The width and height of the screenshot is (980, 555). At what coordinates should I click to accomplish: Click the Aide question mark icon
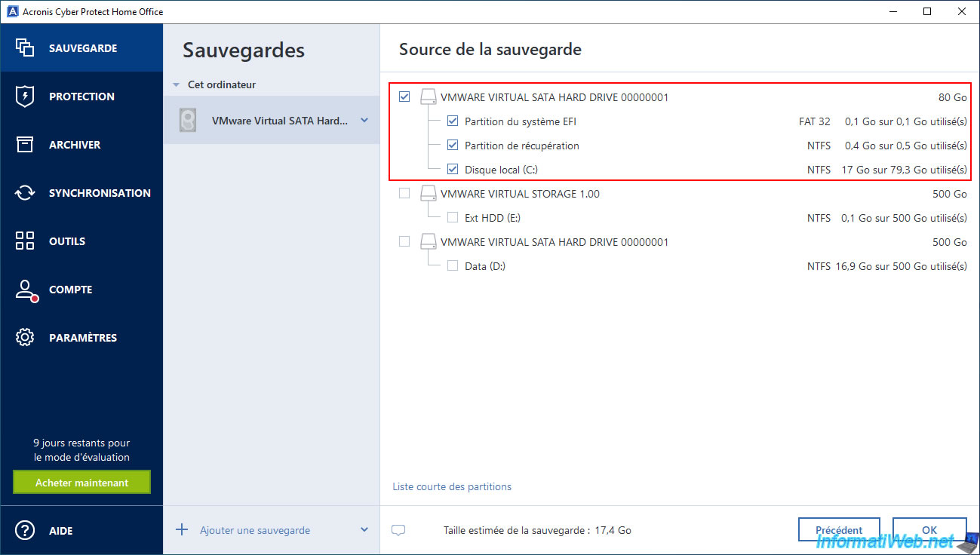[x=25, y=531]
